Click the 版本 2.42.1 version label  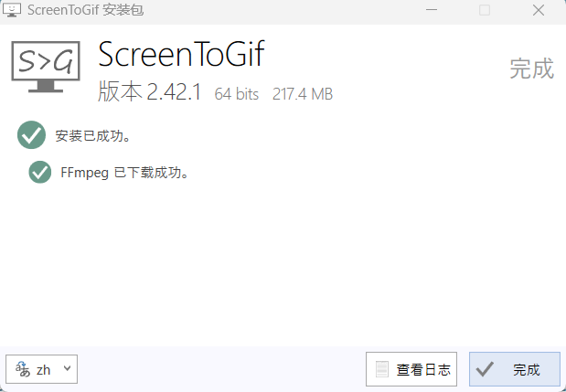point(149,93)
